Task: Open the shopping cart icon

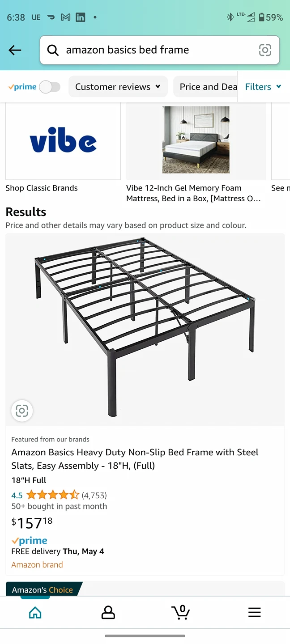Action: 181,612
